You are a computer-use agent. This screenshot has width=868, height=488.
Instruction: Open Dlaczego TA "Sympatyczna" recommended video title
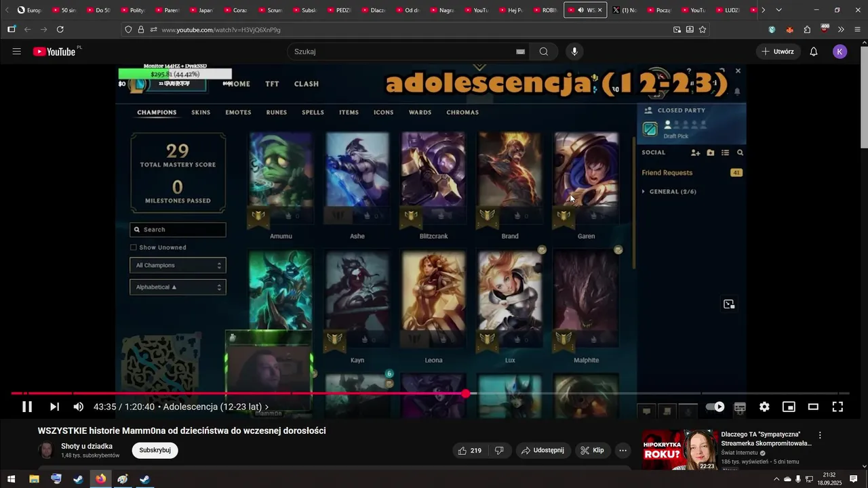pyautogui.click(x=766, y=439)
